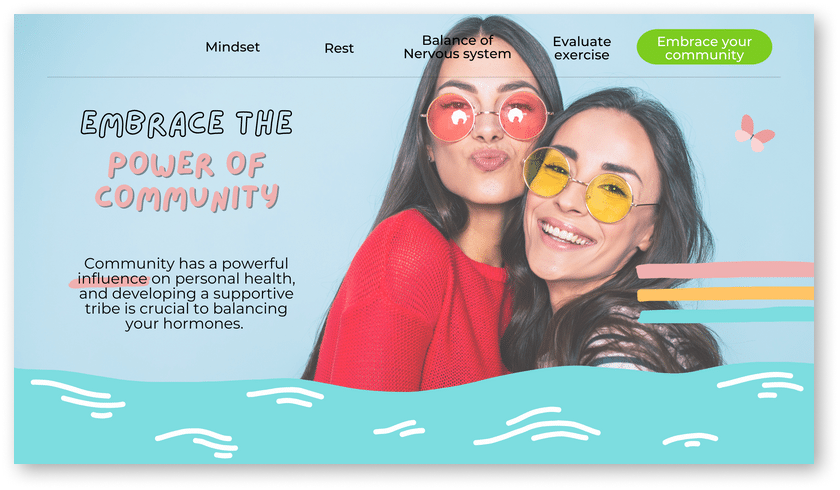Click the pink brush stripe

point(725,269)
